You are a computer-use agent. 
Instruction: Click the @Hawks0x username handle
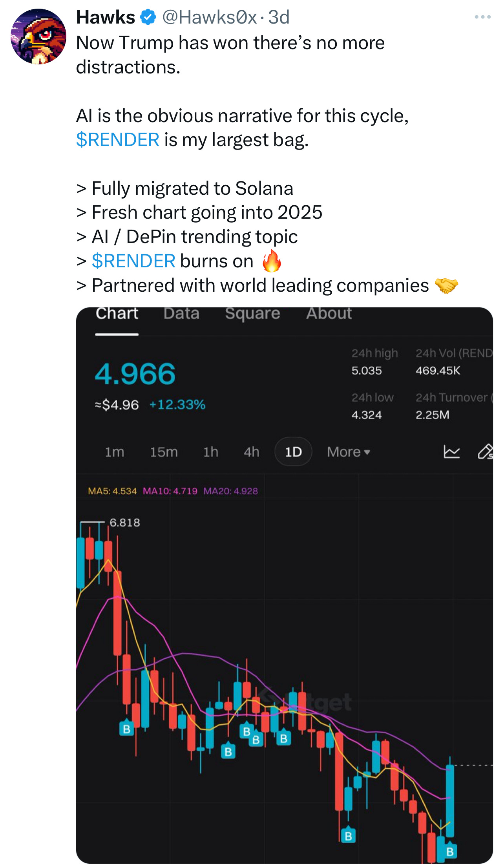click(x=210, y=17)
